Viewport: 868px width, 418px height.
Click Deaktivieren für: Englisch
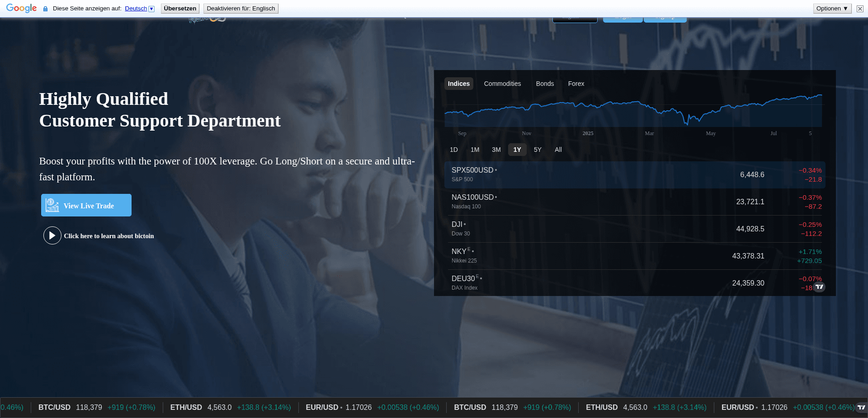(x=241, y=8)
